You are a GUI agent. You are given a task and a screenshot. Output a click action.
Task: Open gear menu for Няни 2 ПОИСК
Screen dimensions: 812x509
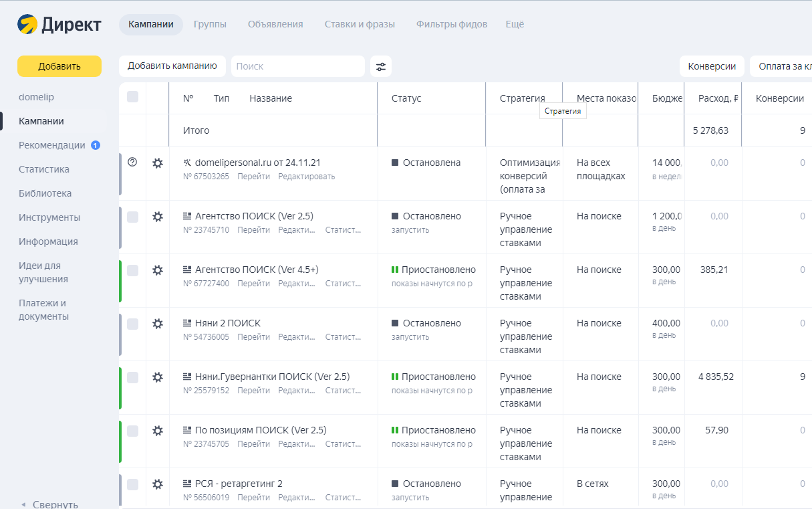[x=158, y=324]
